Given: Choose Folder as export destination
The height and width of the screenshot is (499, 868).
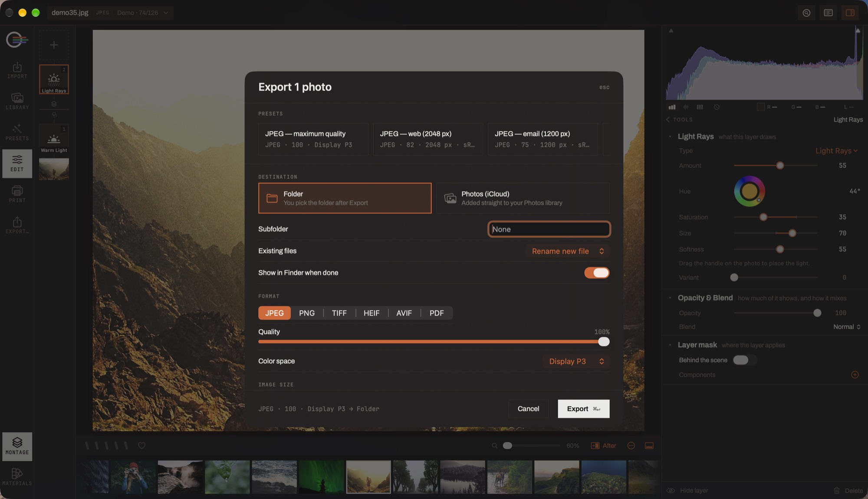Looking at the screenshot, I should tap(345, 198).
